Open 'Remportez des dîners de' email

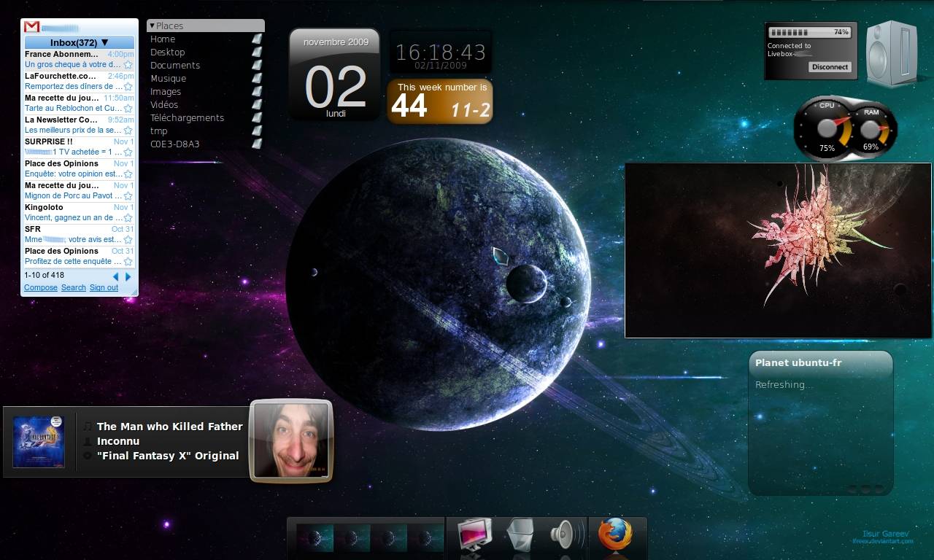click(x=74, y=87)
